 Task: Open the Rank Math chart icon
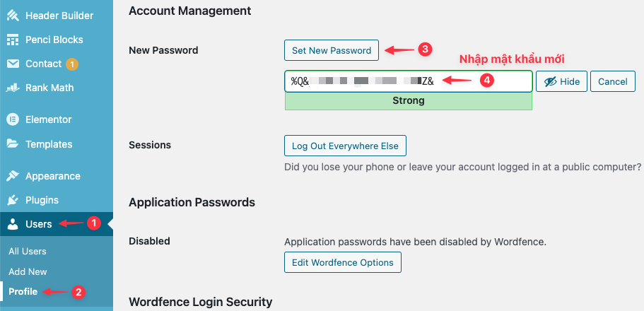click(x=13, y=88)
